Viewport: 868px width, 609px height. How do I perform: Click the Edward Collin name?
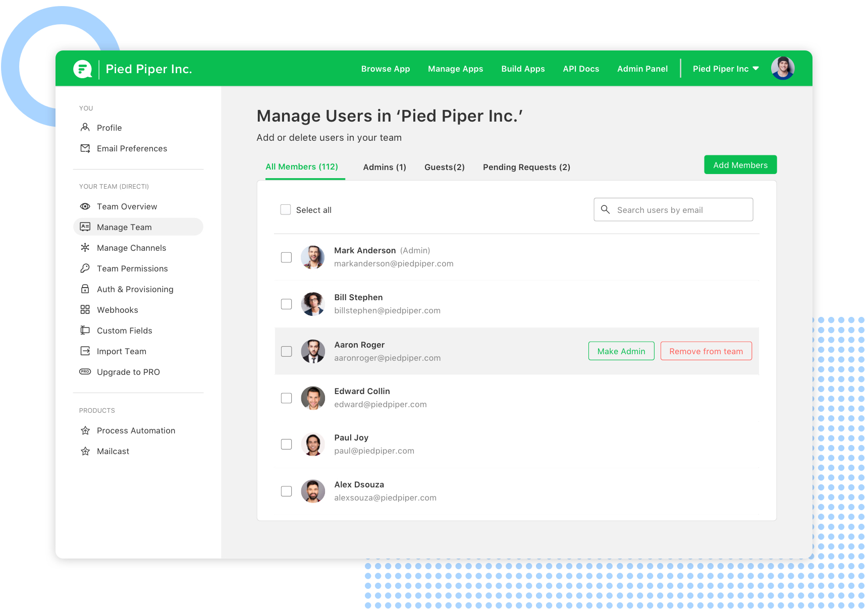(x=362, y=391)
